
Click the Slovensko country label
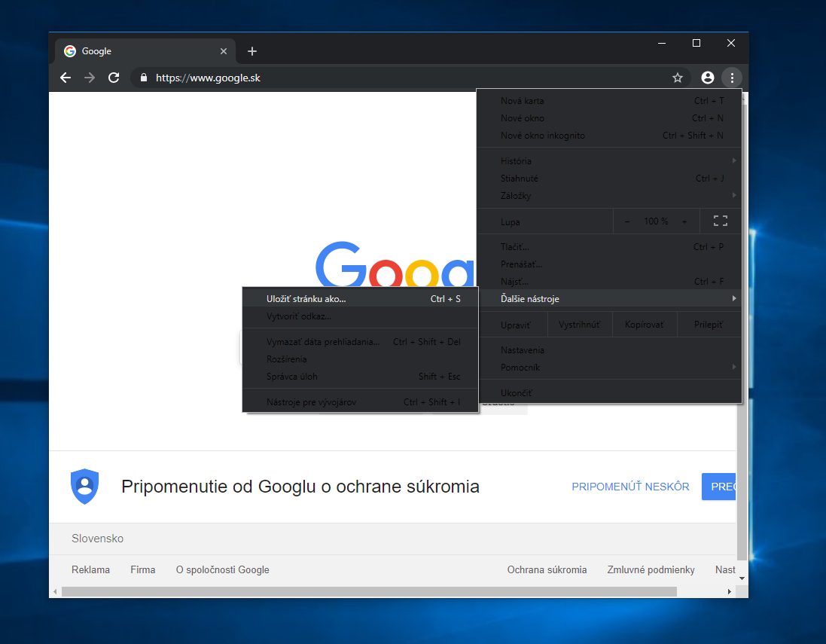pos(97,539)
